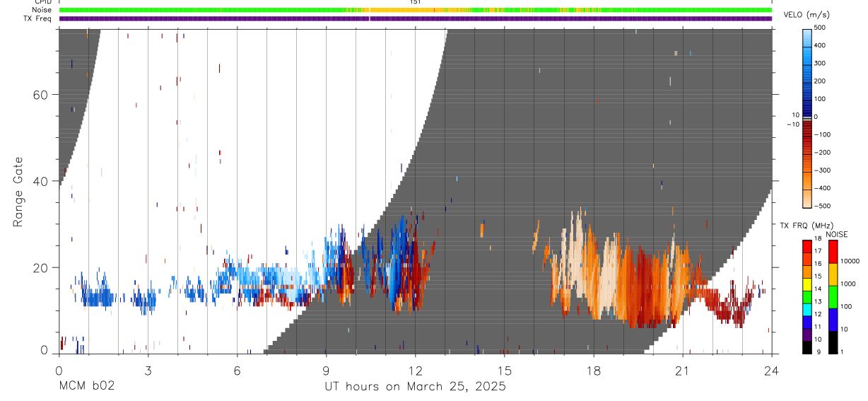868x401 pixels.
Task: Click the 'VELO (m/s)' legend title
Action: click(x=807, y=15)
